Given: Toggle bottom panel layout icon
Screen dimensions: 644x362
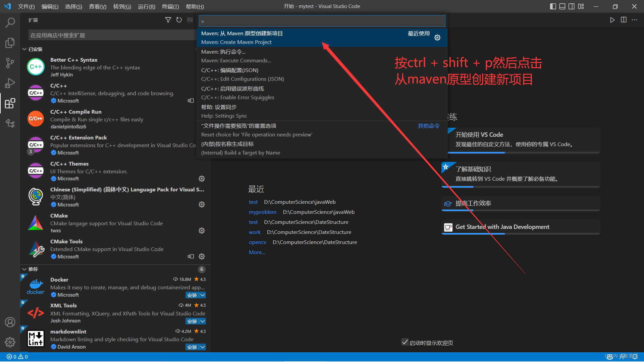Looking at the screenshot, I should (x=562, y=6).
